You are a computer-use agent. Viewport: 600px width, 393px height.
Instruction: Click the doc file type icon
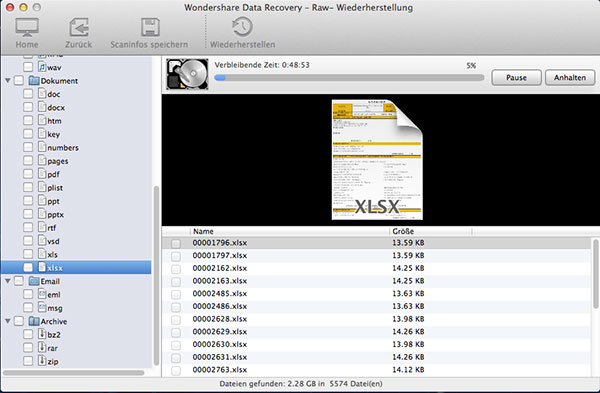(42, 94)
